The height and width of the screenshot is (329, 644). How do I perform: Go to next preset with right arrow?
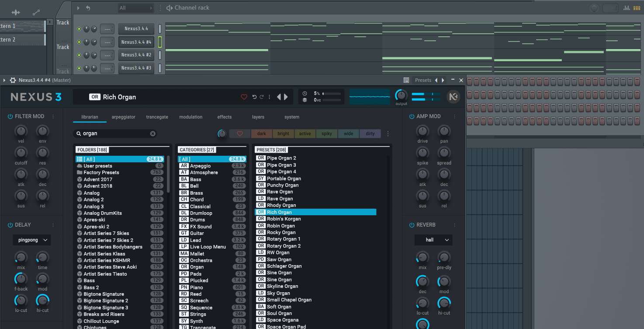(286, 97)
